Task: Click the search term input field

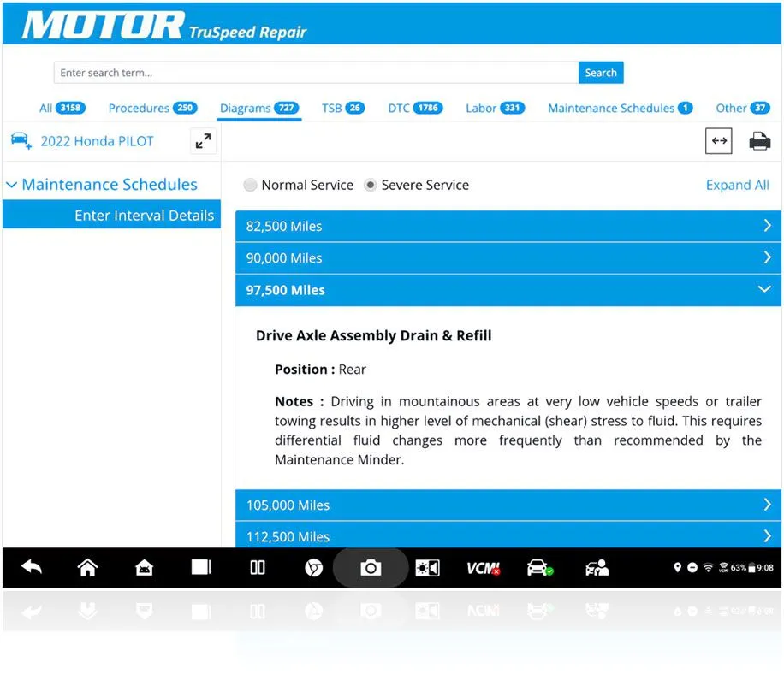Action: pyautogui.click(x=316, y=72)
